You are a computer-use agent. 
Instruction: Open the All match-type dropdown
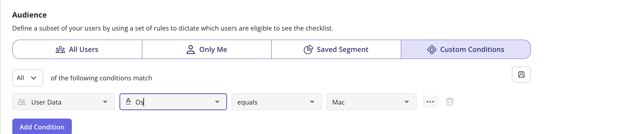point(28,78)
